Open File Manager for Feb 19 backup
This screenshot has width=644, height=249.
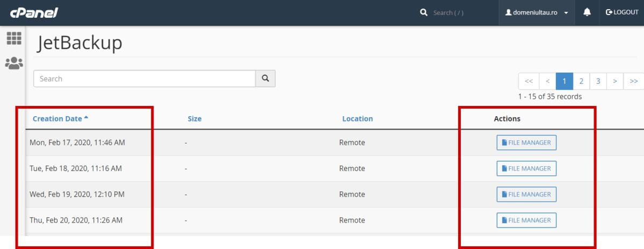(526, 194)
